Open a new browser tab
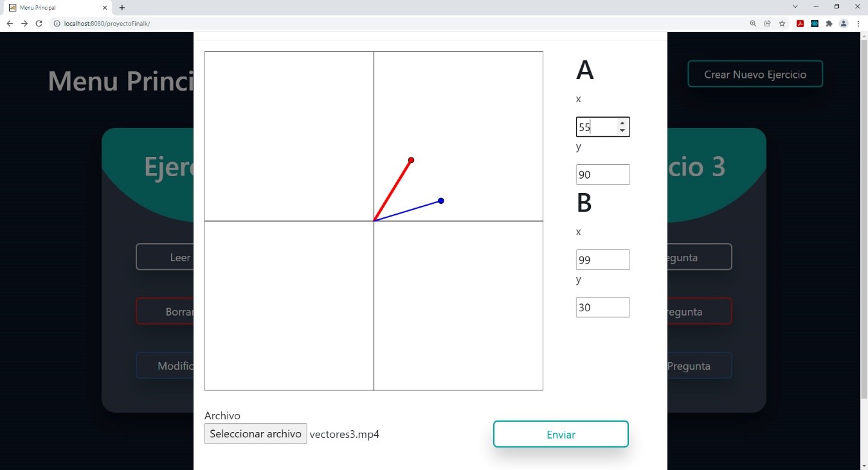This screenshot has width=868, height=470. [122, 8]
